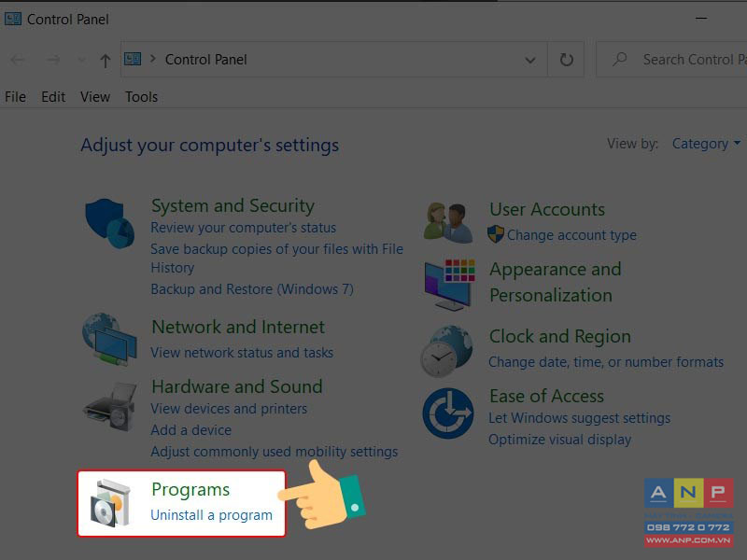Expand the View by Category dropdown
Screen dimensions: 747x560
pyautogui.click(x=706, y=144)
